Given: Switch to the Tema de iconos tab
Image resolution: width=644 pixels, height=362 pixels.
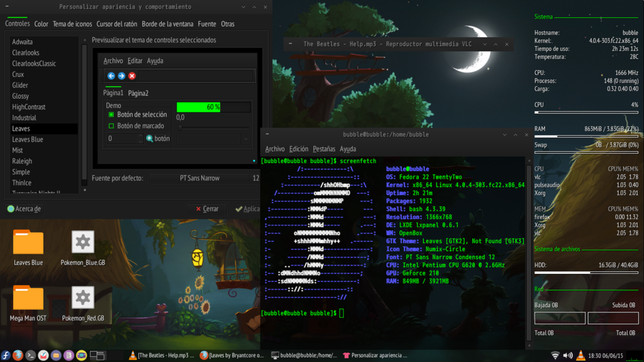Looking at the screenshot, I should pos(72,24).
